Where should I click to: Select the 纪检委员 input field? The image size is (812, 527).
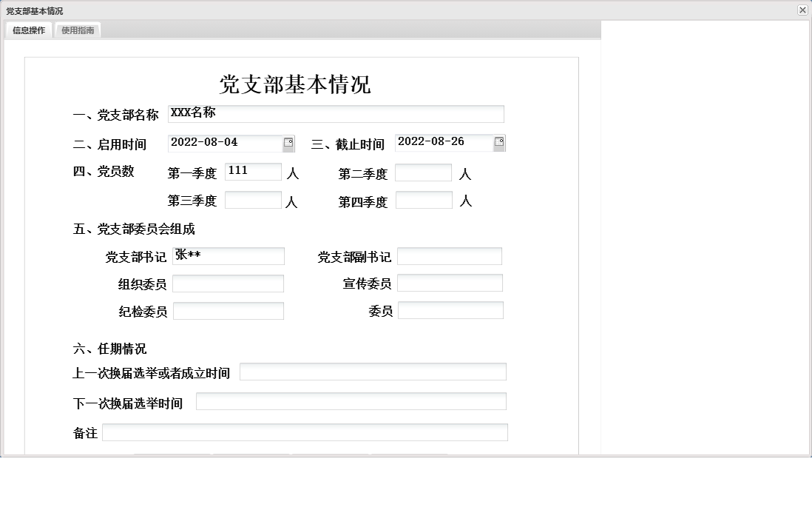pos(228,310)
